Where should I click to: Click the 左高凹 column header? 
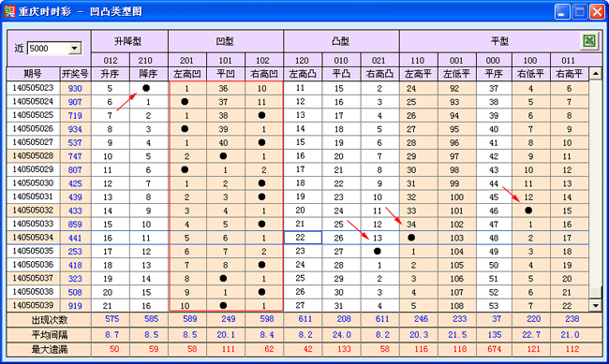click(x=186, y=74)
